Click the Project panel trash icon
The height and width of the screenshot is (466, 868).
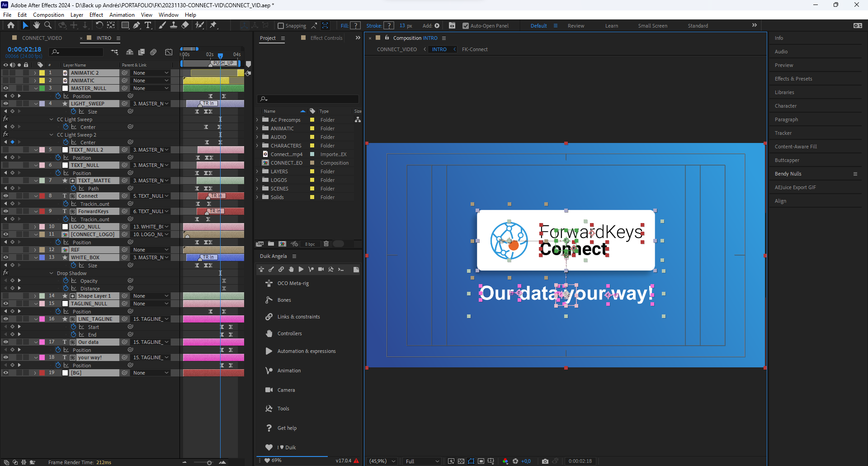click(326, 244)
